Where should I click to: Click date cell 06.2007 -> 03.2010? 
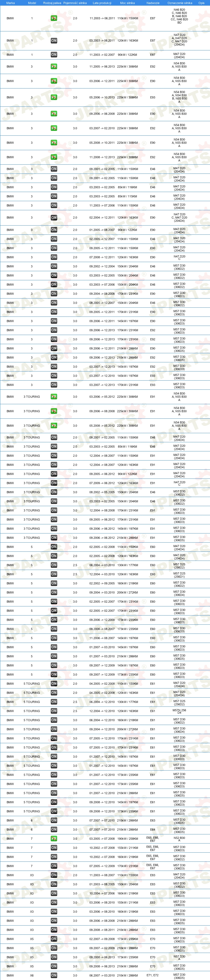(x=102, y=975)
